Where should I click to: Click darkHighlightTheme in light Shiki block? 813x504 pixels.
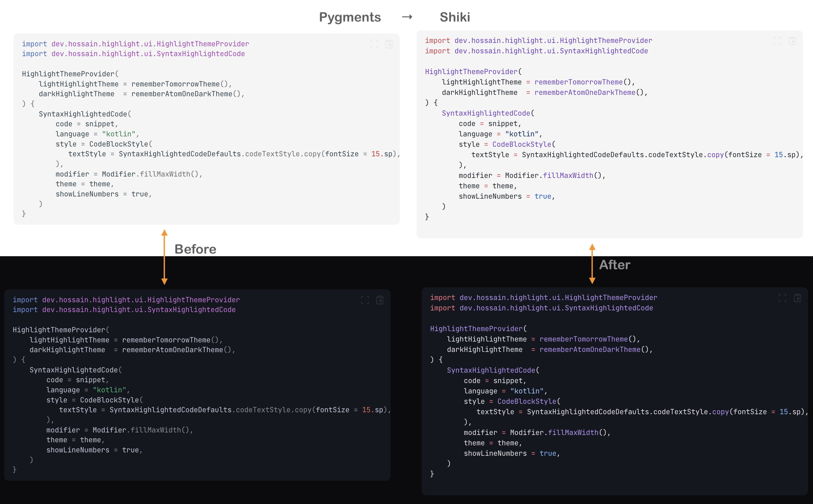(479, 93)
